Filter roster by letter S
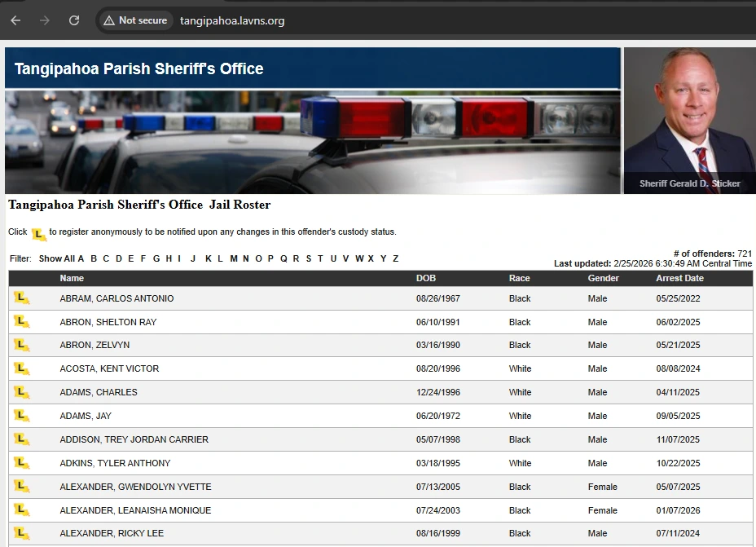Viewport: 756px width, 547px height. point(309,258)
